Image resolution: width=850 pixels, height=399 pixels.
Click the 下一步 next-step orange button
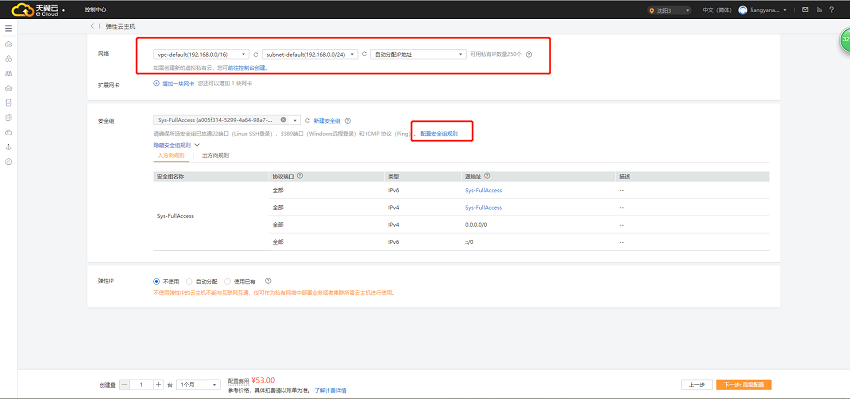tap(743, 384)
